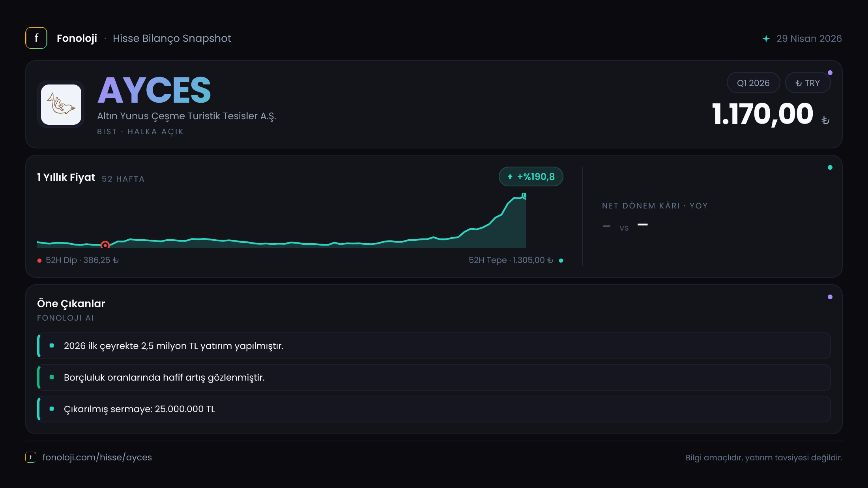Select the Q1 2026 period chip
Screen dimensions: 868x488
coord(753,83)
